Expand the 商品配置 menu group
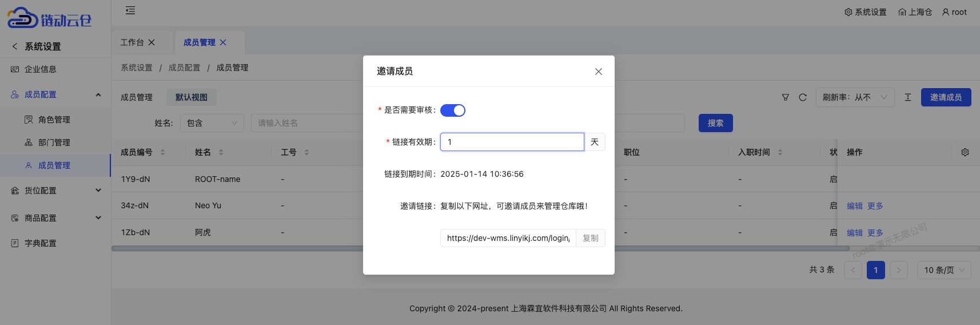Viewport: 980px width, 325px height. pos(55,218)
